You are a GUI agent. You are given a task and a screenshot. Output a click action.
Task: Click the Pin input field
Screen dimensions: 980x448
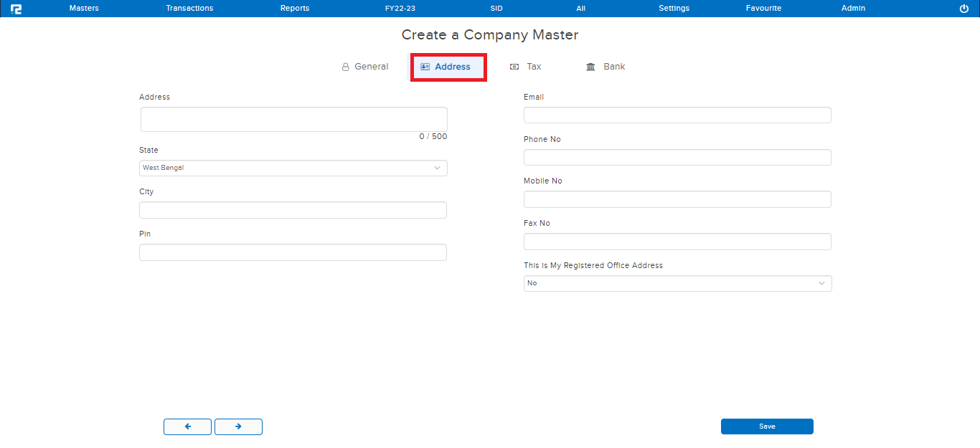[293, 252]
